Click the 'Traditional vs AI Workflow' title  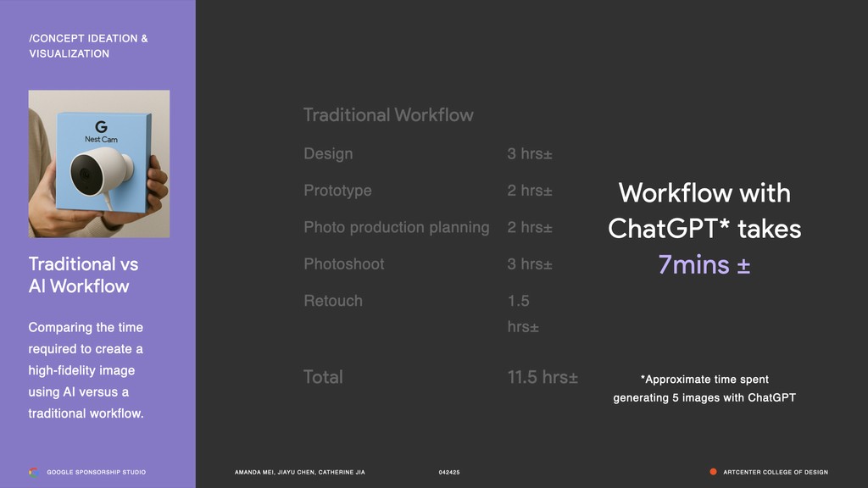click(x=83, y=275)
